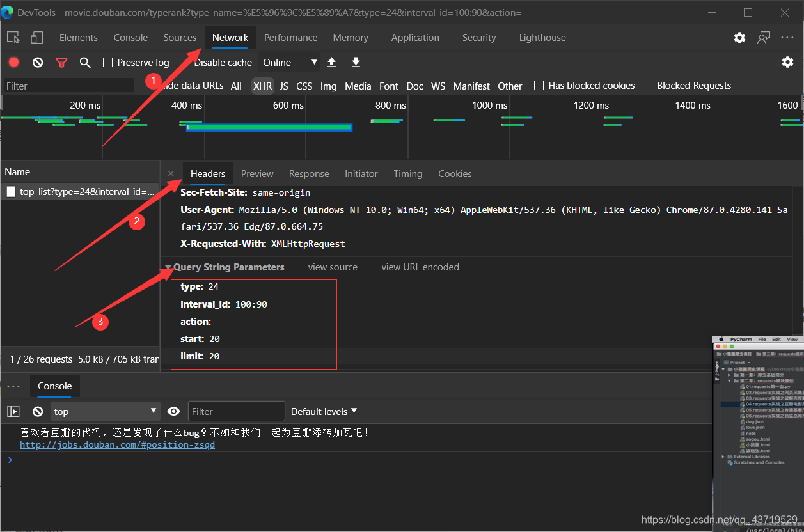The image size is (804, 532).
Task: Create a live expression with eye icon
Action: [173, 411]
